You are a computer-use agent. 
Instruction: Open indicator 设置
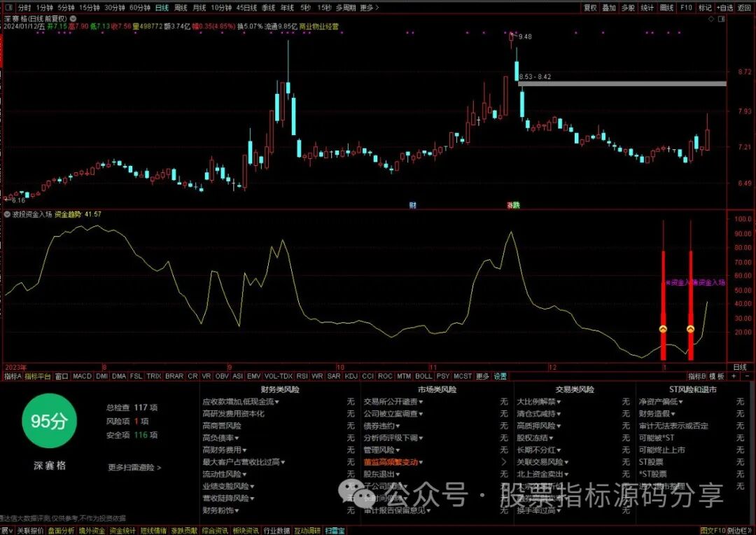pyautogui.click(x=500, y=376)
